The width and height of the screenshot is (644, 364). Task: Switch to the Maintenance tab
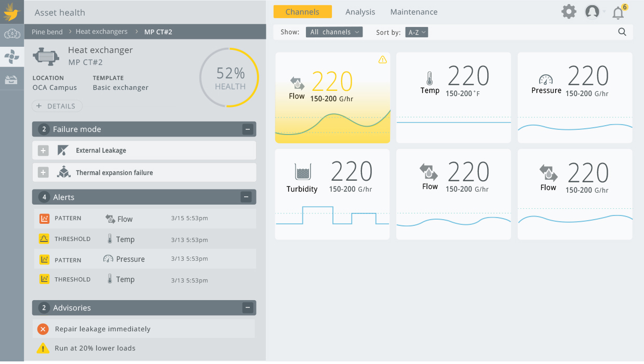click(x=413, y=11)
